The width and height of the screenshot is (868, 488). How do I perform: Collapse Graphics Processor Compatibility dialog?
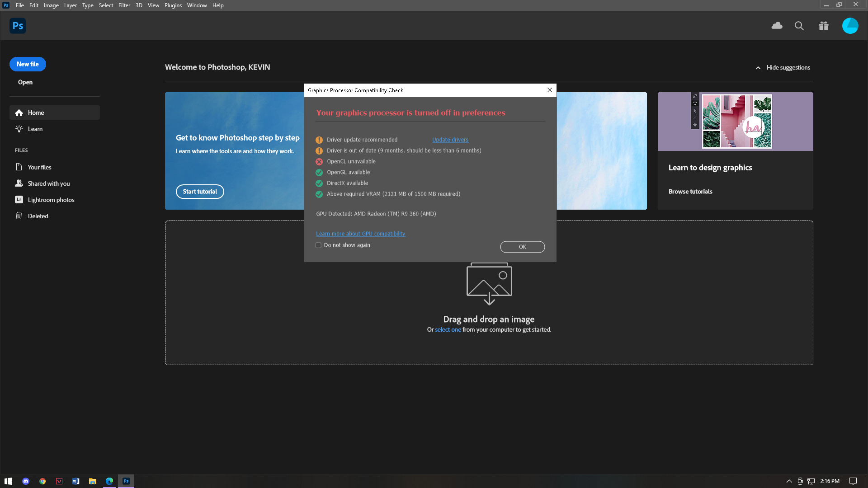(x=549, y=90)
